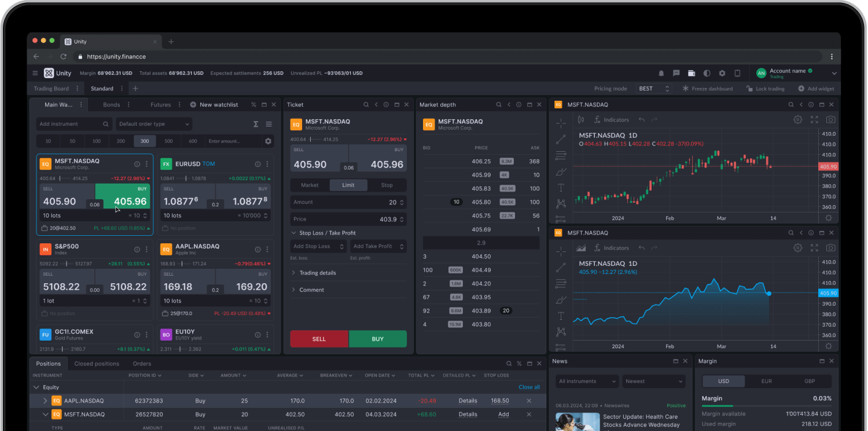Toggle the percent view in the watchlist header
Screen dimensions: 868x431
click(x=253, y=105)
